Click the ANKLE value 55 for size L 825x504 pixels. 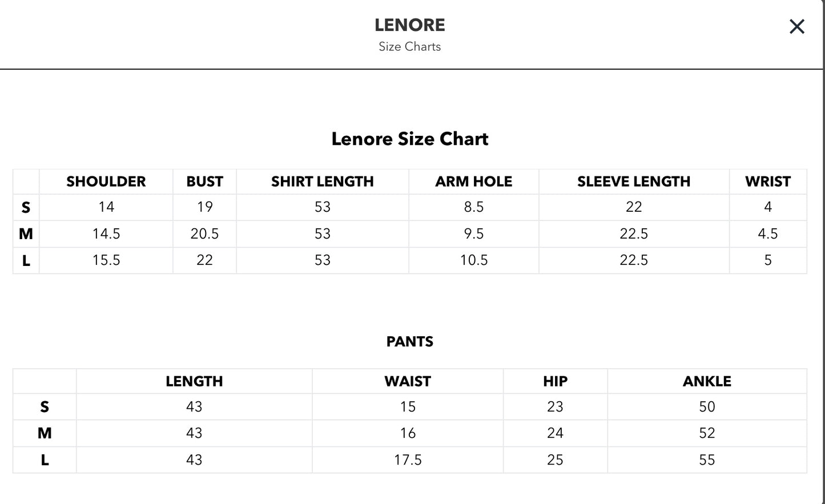(x=707, y=459)
